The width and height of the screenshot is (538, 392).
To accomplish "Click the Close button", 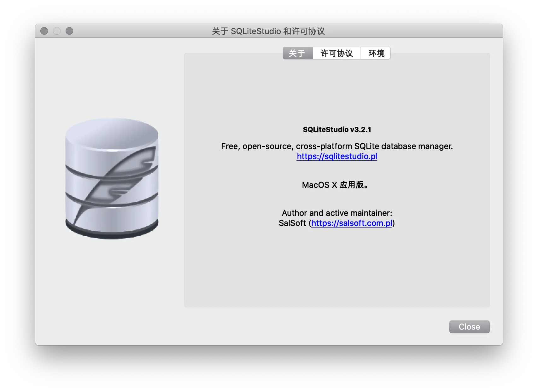I will [x=469, y=327].
